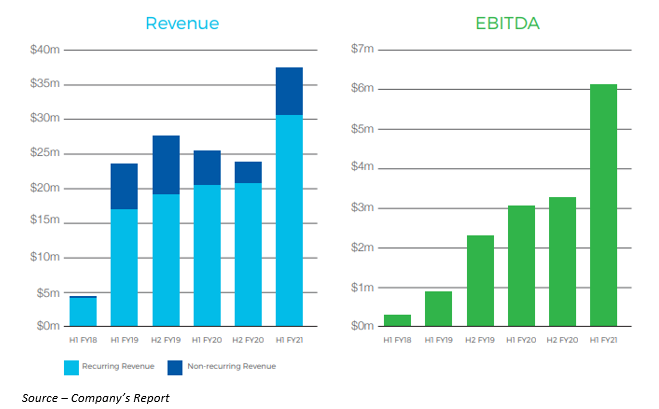Select H1 FY19 non-recurring revenue dark segment
Screen dimensions: 659x409
[x=124, y=186]
